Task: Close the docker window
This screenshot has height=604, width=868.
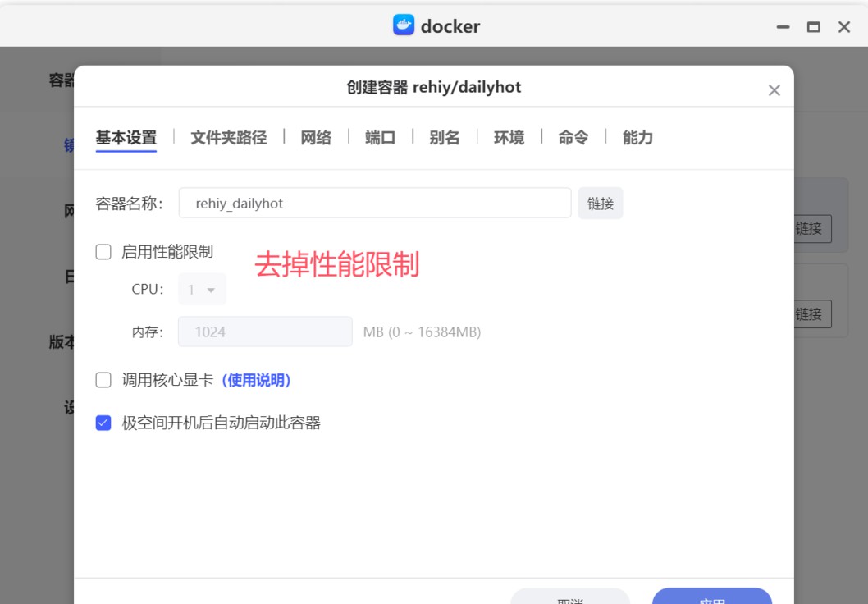Action: [843, 26]
